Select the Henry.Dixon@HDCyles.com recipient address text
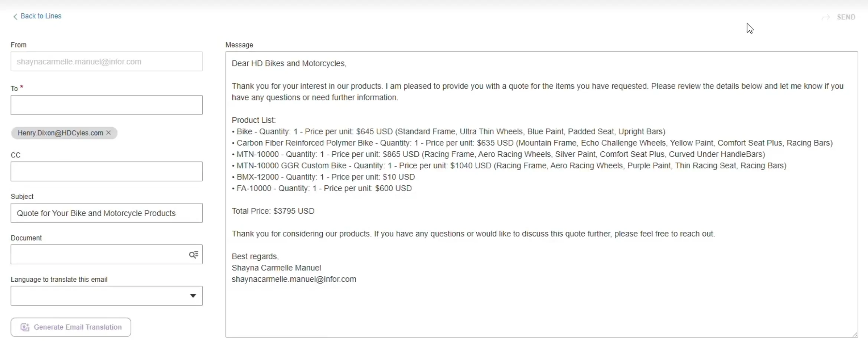Viewport: 868px width, 353px height. click(x=60, y=133)
